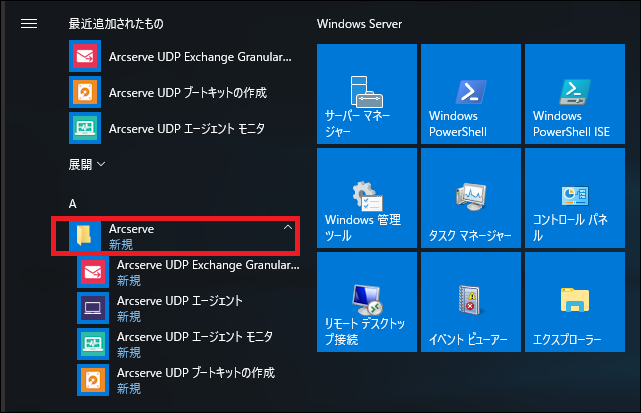Select Arcserve UDP Exchange Granular... text in recent list
The height and width of the screenshot is (413, 641).
tap(200, 56)
